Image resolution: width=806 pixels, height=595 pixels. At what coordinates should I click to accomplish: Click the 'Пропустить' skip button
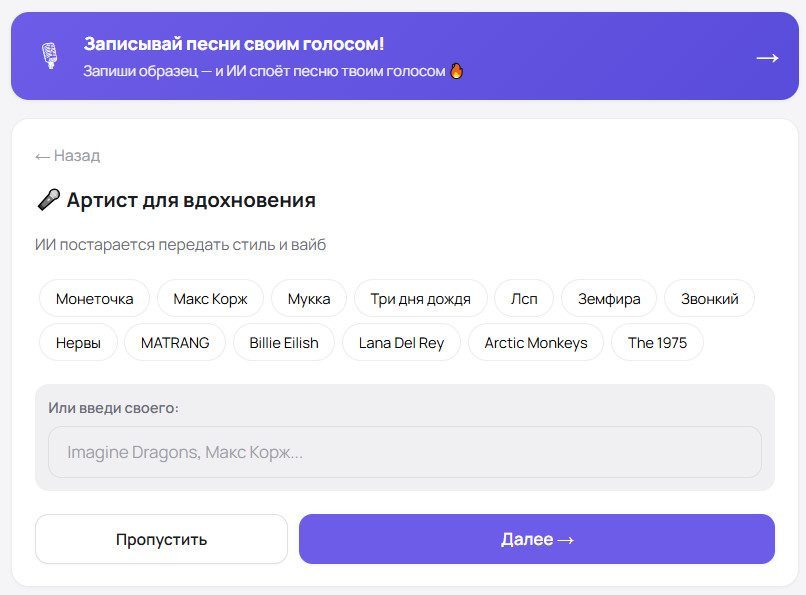(x=161, y=539)
